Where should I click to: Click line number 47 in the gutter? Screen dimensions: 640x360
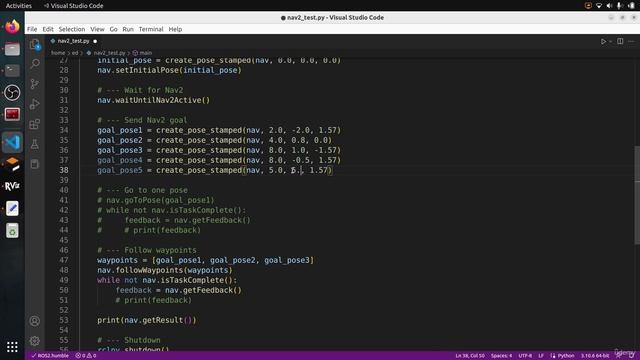click(x=64, y=260)
